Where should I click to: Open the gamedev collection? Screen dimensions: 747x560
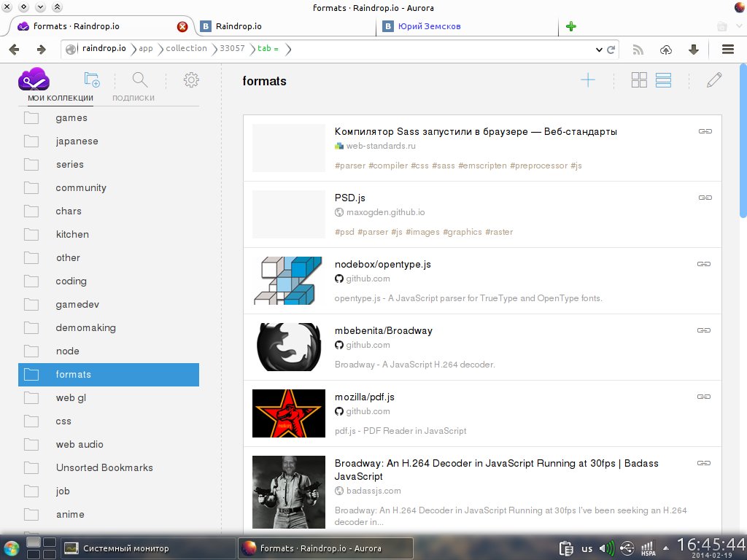pos(109,304)
